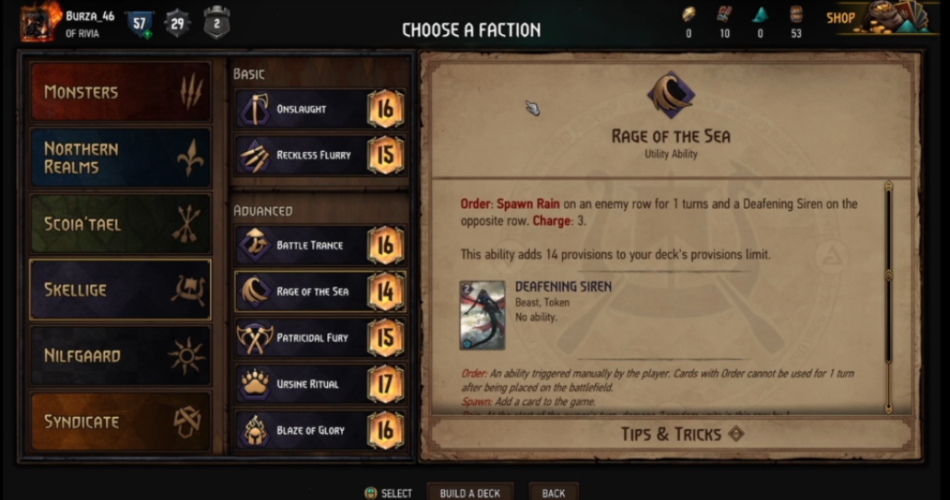Click the Nilfgaard sun emblem icon
This screenshot has width=950, height=500.
click(187, 355)
